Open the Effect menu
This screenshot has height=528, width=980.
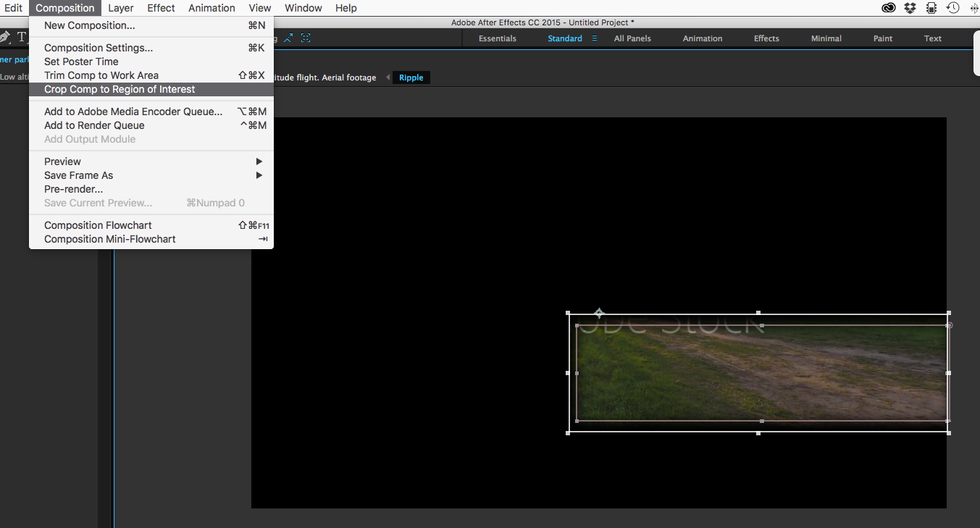[160, 8]
